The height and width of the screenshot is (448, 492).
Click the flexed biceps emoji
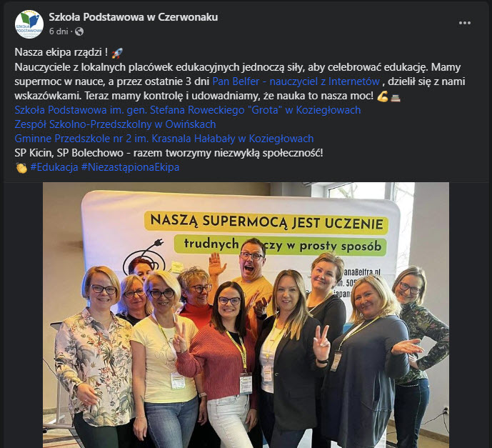[x=383, y=96]
